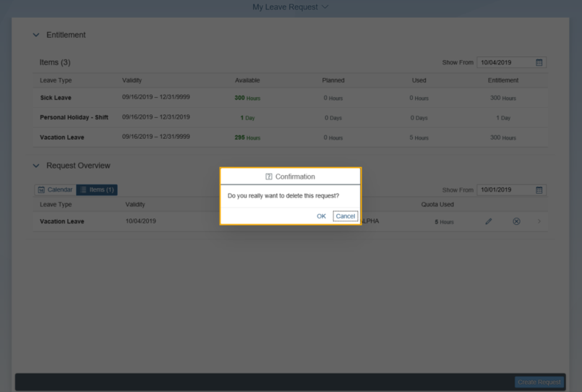The width and height of the screenshot is (582, 392).
Task: Open calendar picker for Request Overview date
Action: (x=539, y=190)
